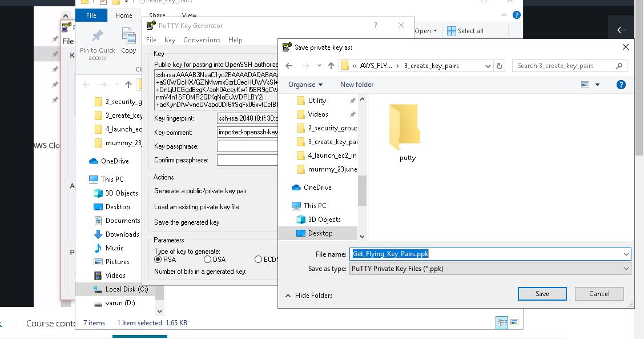Switch Explorer to large icons view
The height and width of the screenshot is (339, 644).
click(x=514, y=322)
